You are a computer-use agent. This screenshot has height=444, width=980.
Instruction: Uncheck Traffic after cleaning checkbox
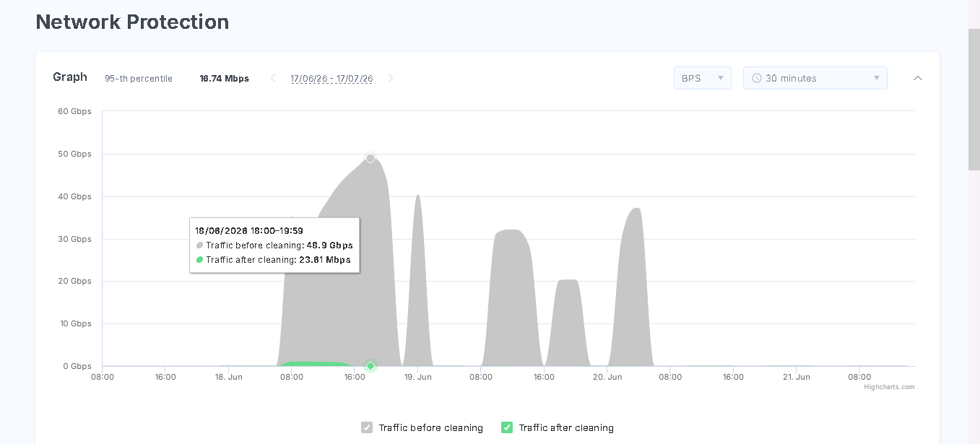pos(507,427)
